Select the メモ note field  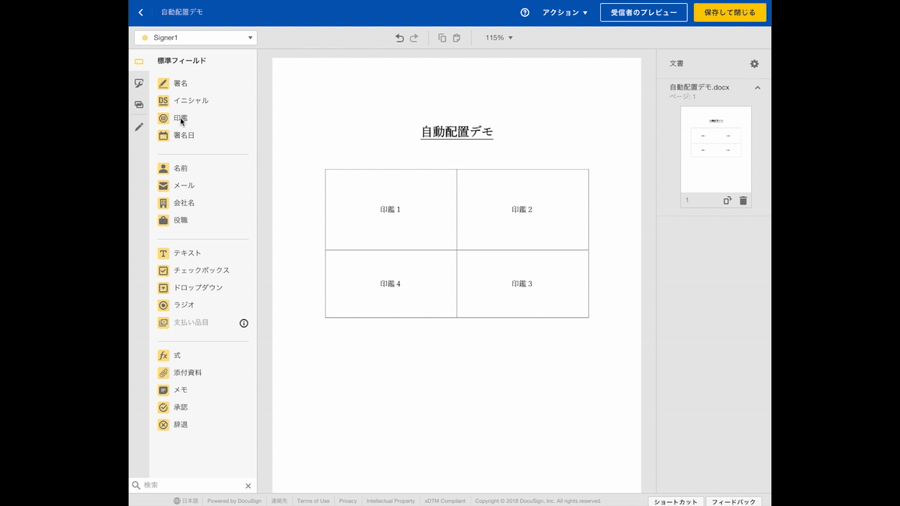(x=173, y=390)
